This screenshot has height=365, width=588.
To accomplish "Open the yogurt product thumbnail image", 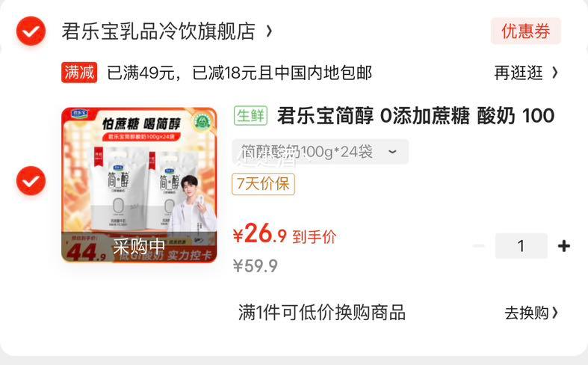I will (139, 185).
